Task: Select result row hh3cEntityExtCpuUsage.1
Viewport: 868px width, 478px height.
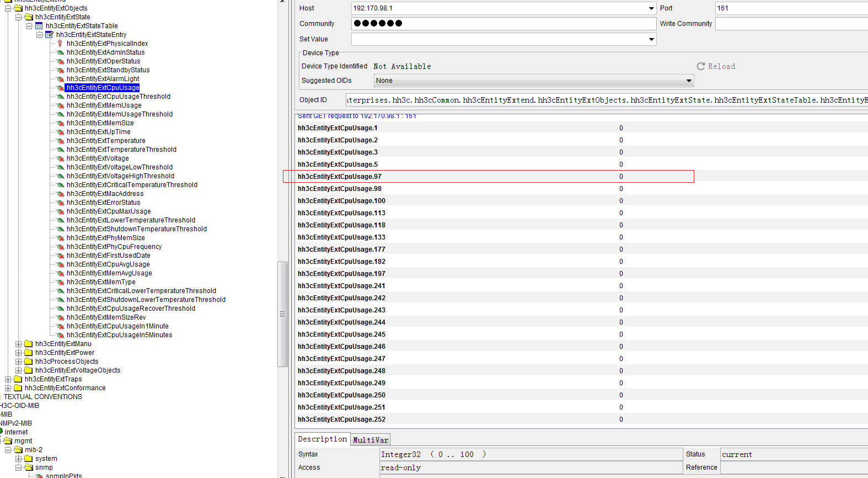Action: click(x=581, y=128)
